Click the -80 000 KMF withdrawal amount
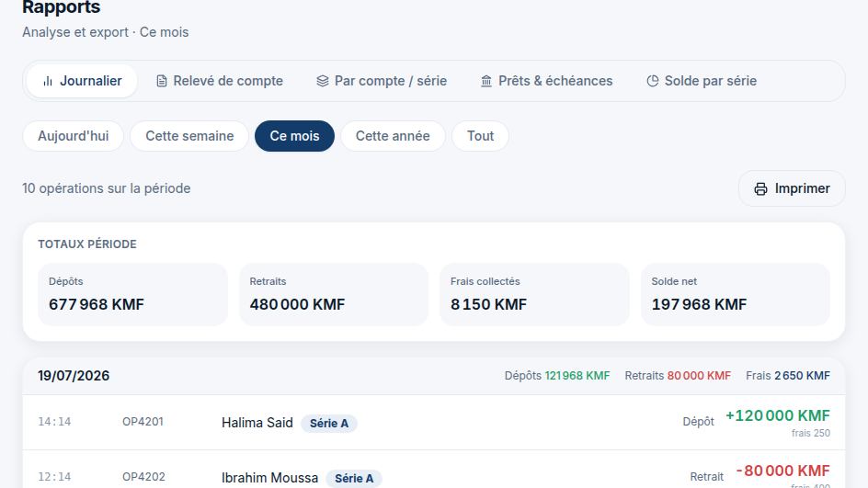 pyautogui.click(x=782, y=471)
